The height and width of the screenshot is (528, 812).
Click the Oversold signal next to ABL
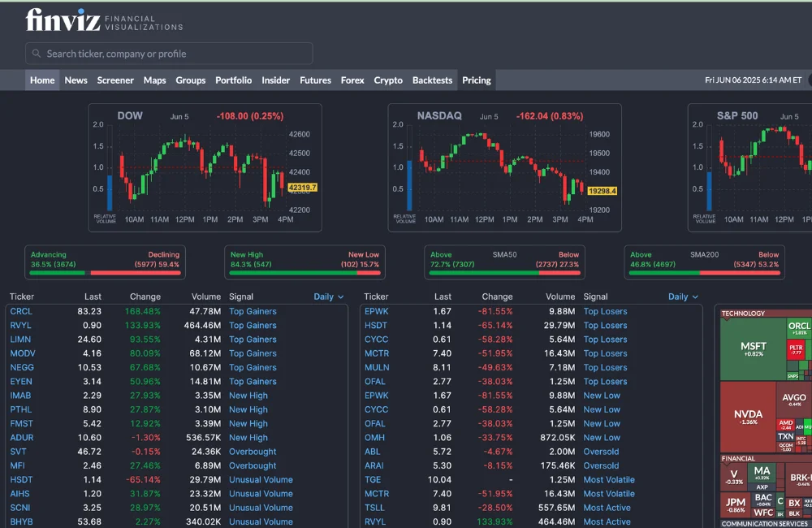[601, 452]
